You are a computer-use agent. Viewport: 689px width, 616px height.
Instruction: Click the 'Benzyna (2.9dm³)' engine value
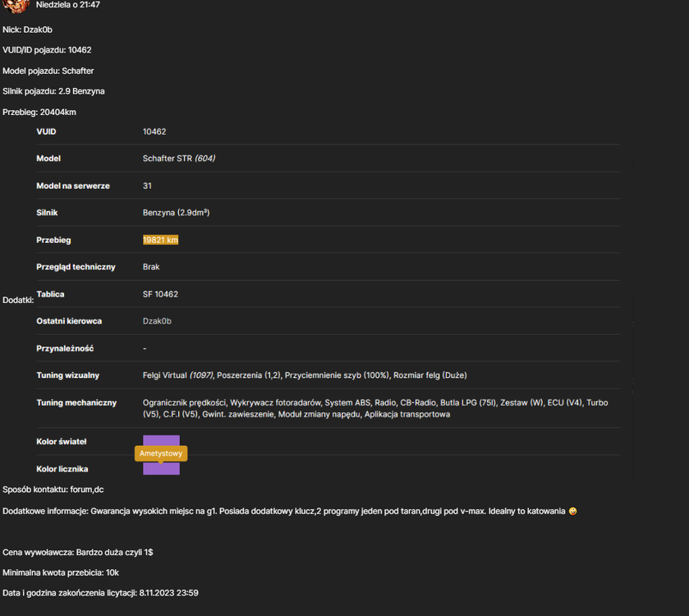(x=177, y=213)
